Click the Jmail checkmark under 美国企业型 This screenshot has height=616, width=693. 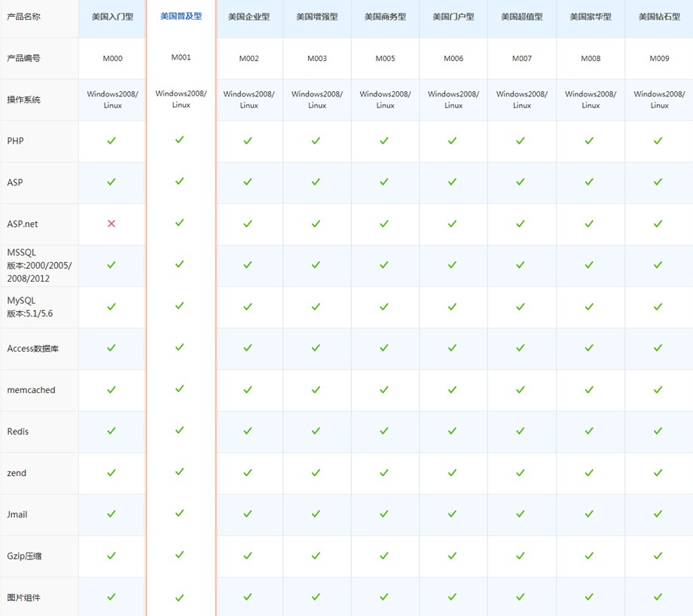tap(248, 514)
